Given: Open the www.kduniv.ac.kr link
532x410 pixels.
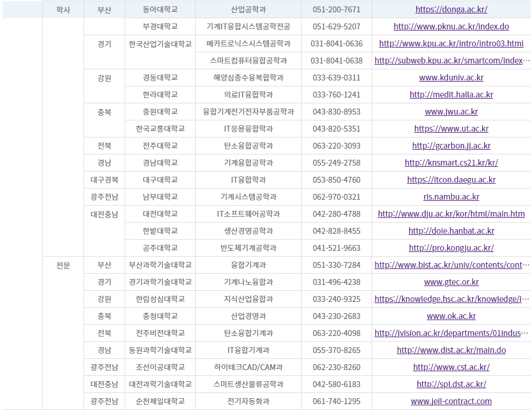Looking at the screenshot, I should 451,78.
